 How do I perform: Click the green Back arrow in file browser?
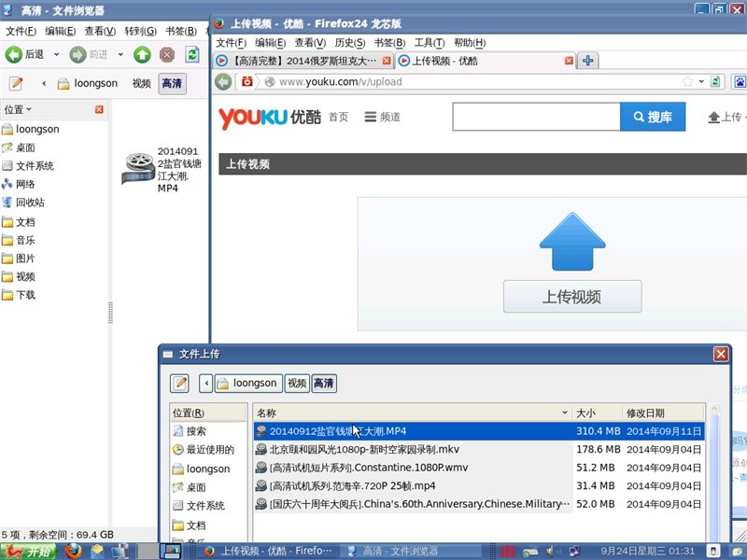14,55
